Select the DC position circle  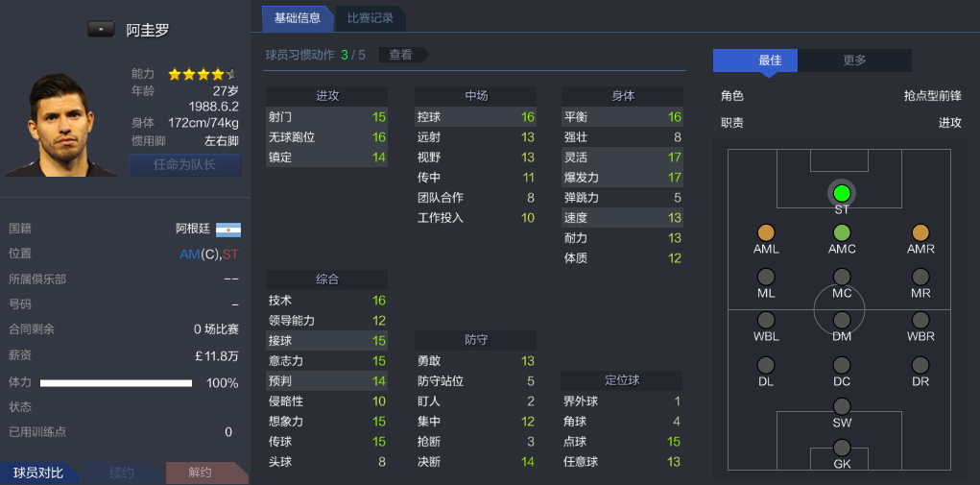click(x=842, y=365)
